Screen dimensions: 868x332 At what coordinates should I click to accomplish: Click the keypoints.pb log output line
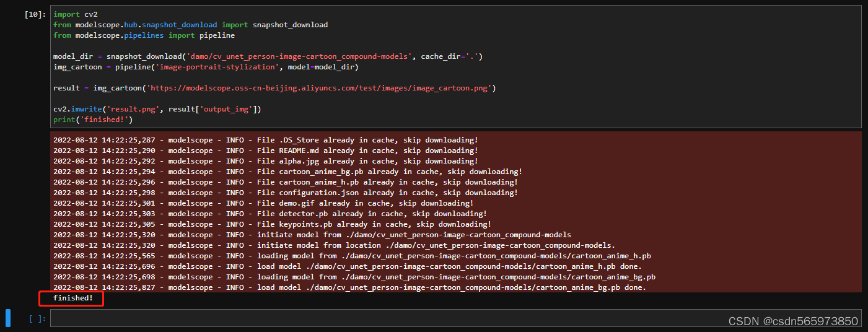click(x=272, y=224)
